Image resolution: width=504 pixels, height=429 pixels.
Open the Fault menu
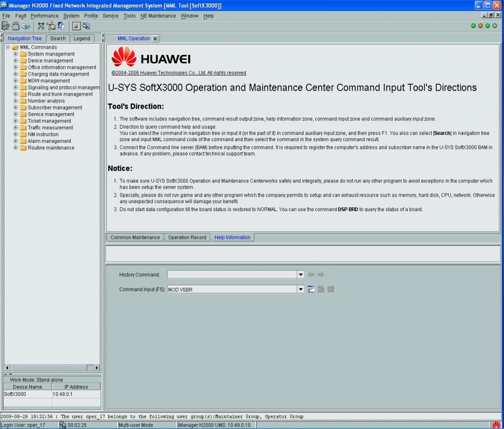click(21, 16)
